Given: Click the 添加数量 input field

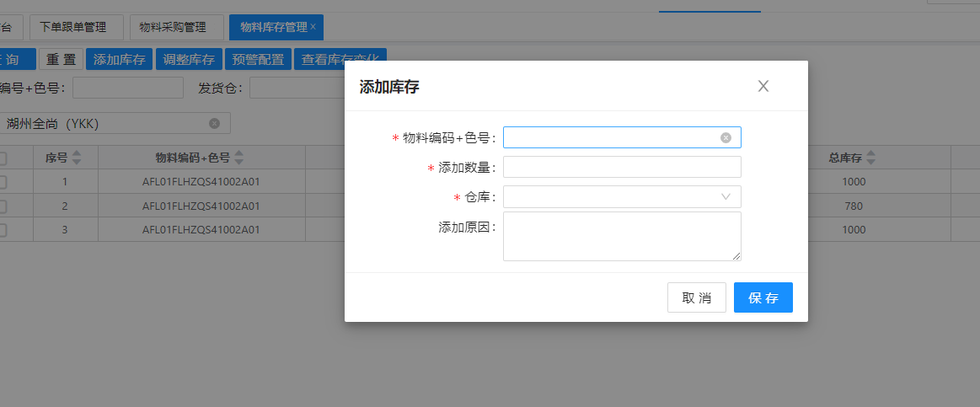Looking at the screenshot, I should tap(621, 168).
